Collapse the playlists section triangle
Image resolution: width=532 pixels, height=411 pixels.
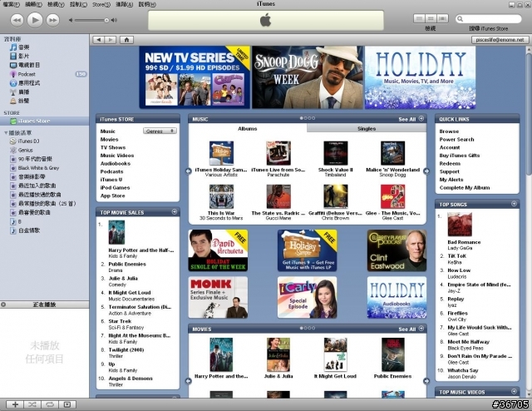(6, 132)
